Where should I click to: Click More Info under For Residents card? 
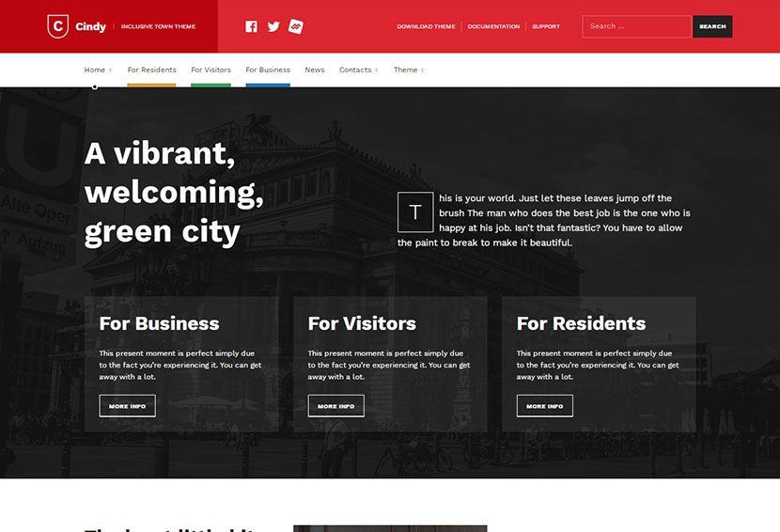tap(544, 406)
